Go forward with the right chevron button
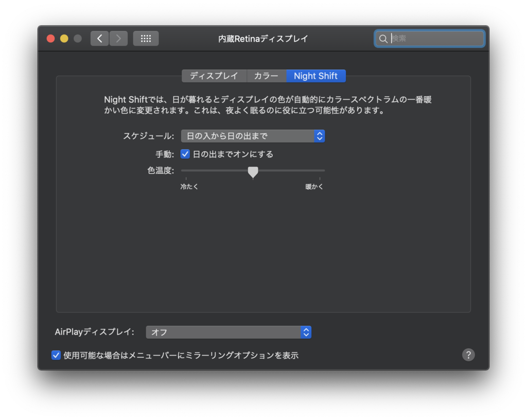Image resolution: width=527 pixels, height=420 pixels. 119,39
